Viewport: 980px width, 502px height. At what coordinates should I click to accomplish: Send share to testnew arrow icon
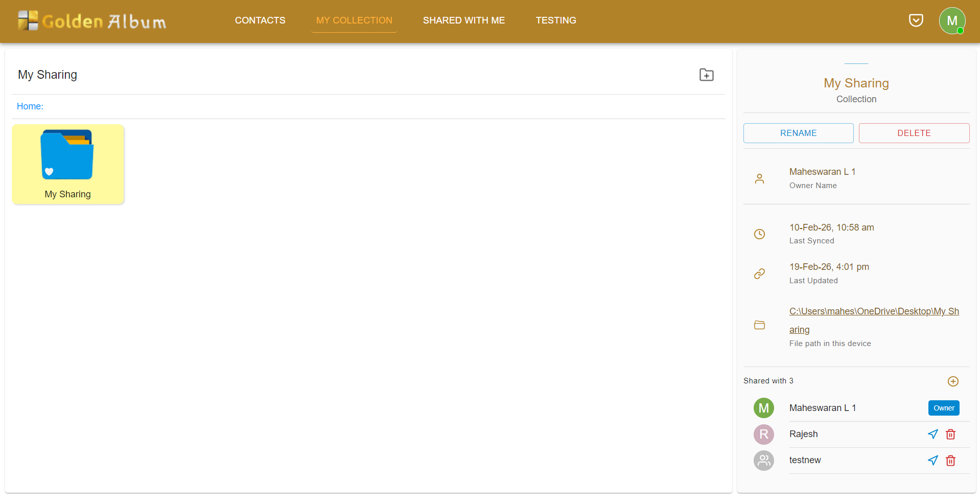point(932,461)
